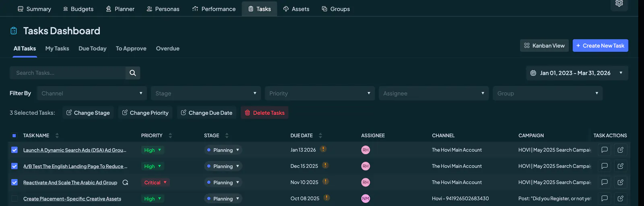
Task: Open comments for Create Placement-Specific Creative task
Action: [x=604, y=198]
